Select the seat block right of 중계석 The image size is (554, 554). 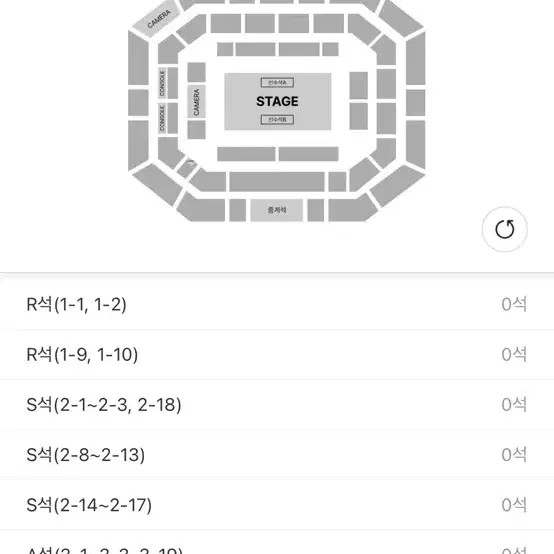pos(316,210)
